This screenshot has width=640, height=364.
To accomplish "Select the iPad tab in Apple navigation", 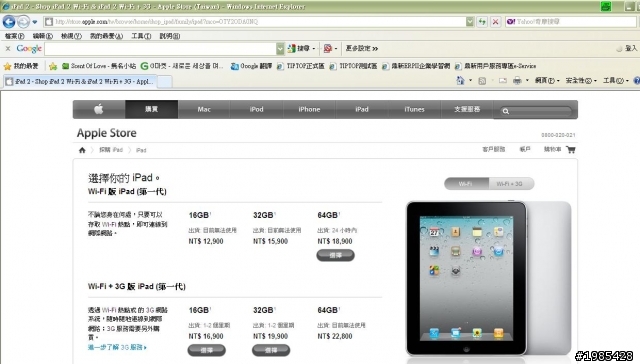I will tap(362, 109).
